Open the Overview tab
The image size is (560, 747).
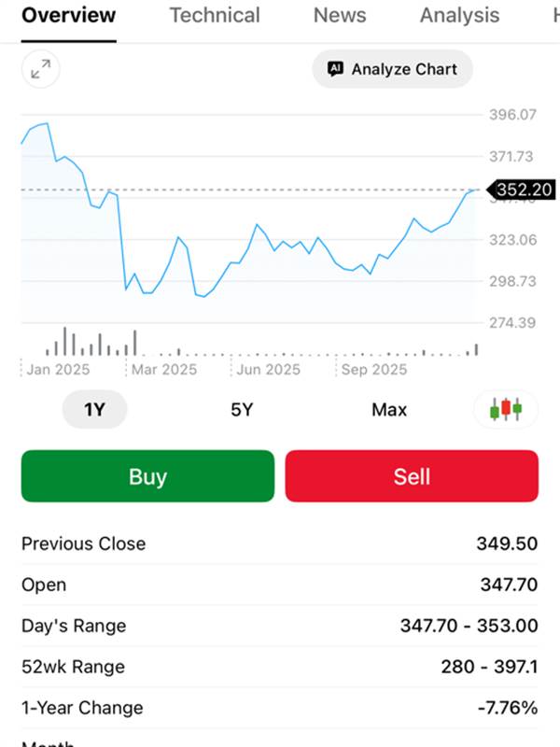(x=69, y=16)
